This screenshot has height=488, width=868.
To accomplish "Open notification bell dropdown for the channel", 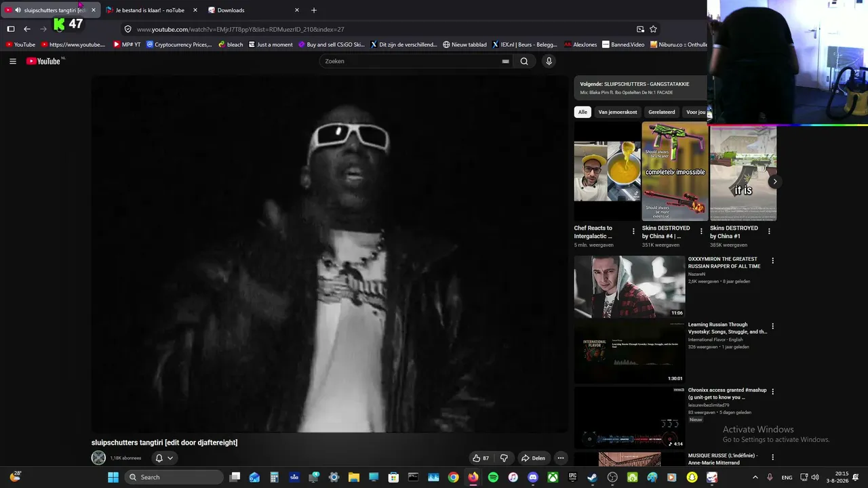I will pyautogui.click(x=164, y=458).
